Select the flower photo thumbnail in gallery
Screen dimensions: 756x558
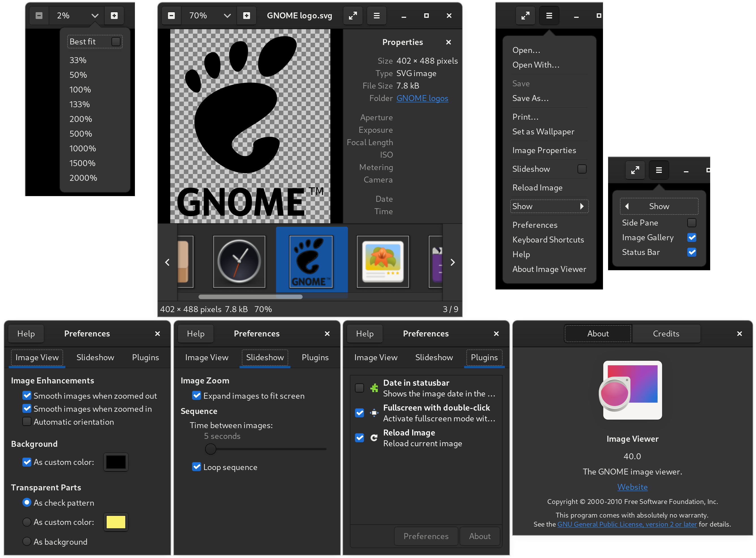click(x=383, y=262)
